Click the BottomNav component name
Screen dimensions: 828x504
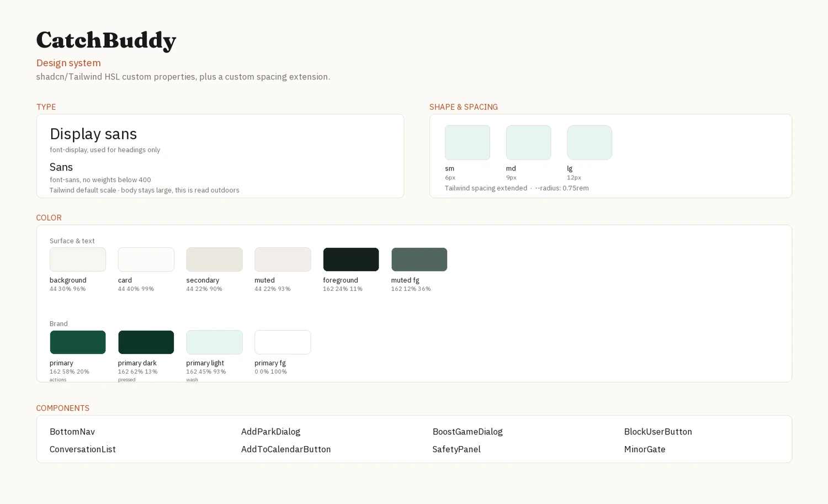(72, 432)
